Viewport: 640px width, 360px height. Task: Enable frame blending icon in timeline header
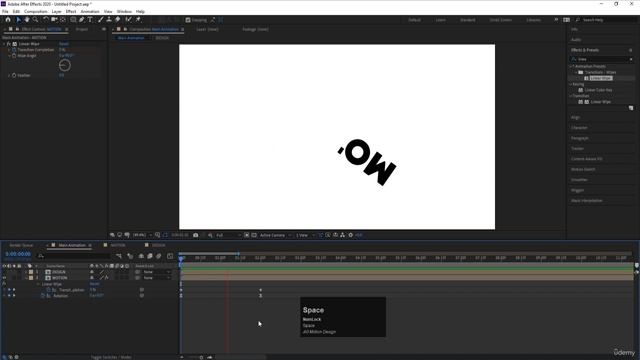point(150,256)
